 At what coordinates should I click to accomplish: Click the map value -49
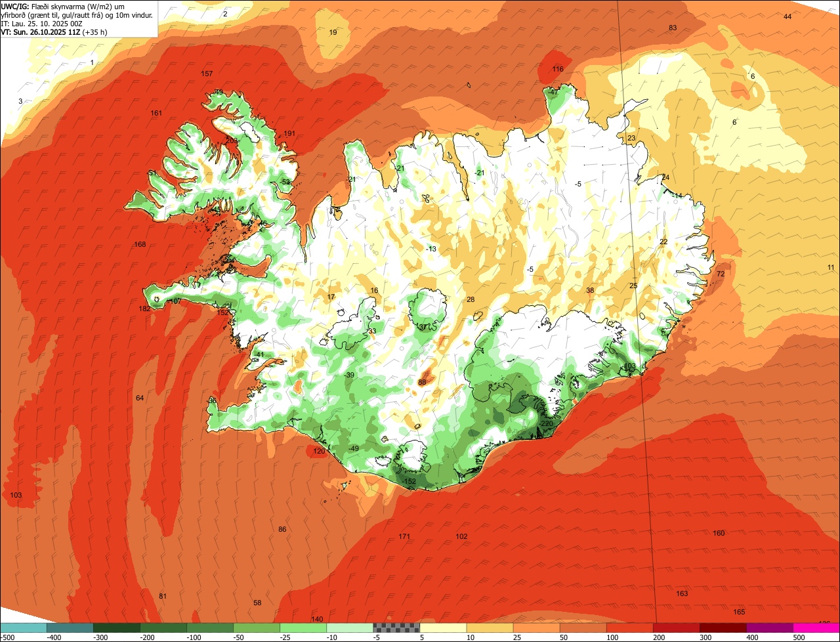pyautogui.click(x=353, y=448)
